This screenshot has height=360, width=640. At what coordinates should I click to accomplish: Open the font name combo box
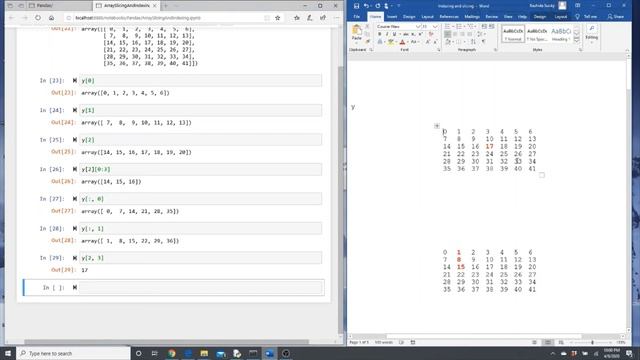398,27
